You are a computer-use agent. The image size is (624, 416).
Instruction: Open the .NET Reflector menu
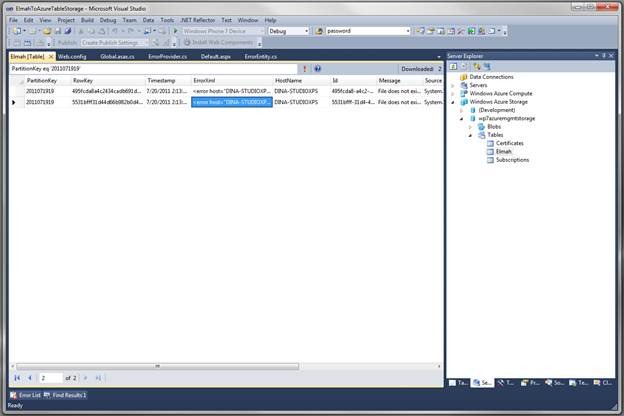tap(197, 20)
